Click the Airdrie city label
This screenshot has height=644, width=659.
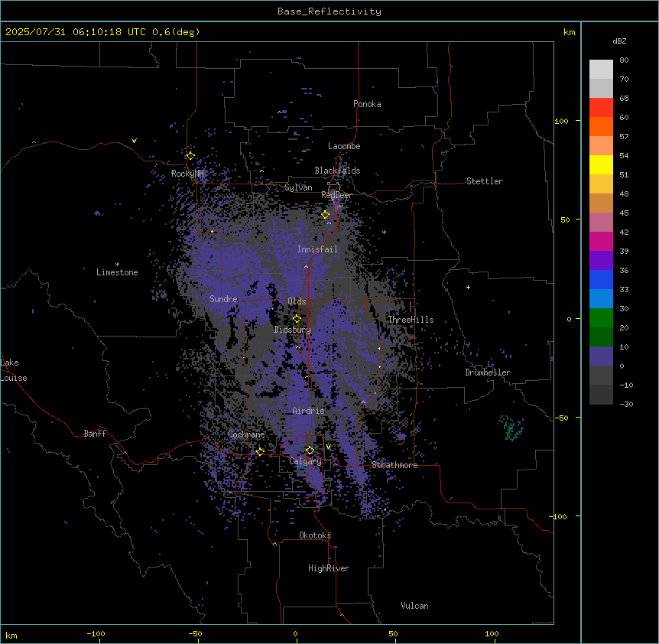(x=309, y=411)
